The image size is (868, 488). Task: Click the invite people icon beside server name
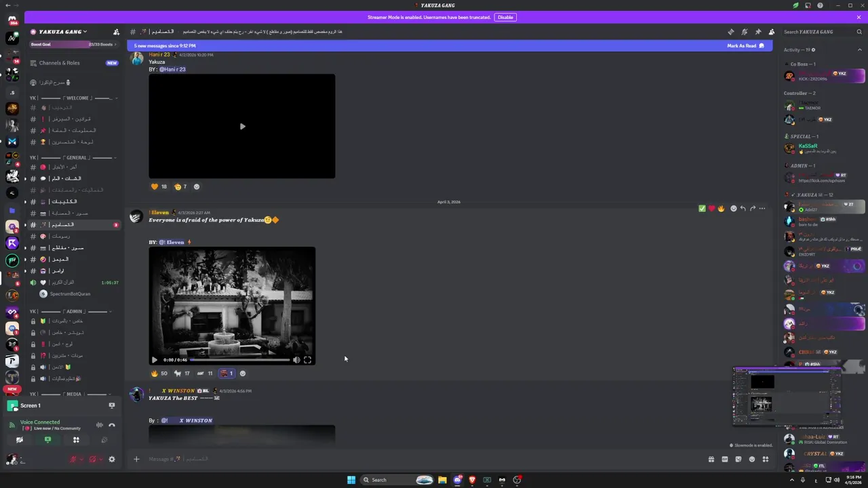click(x=116, y=32)
